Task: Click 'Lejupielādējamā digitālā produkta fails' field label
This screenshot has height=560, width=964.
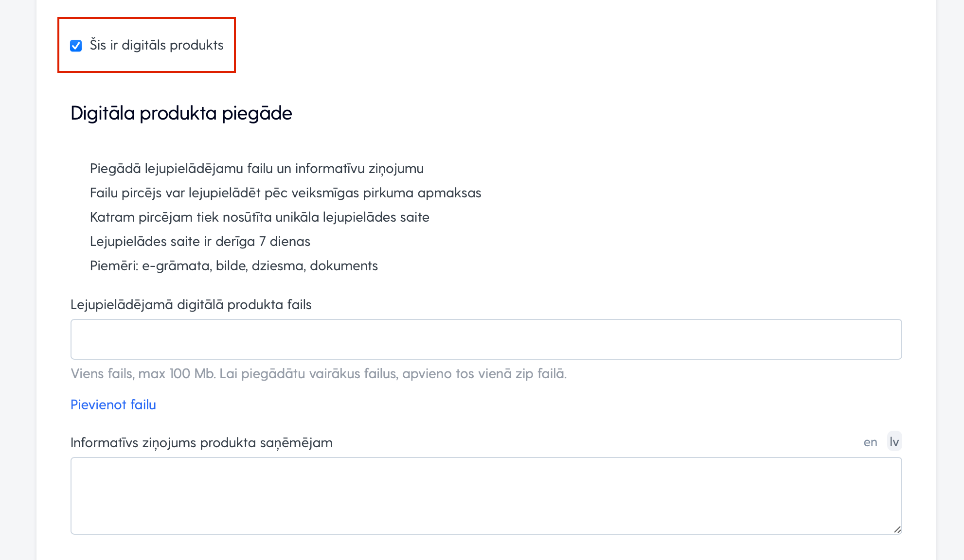Action: [191, 304]
